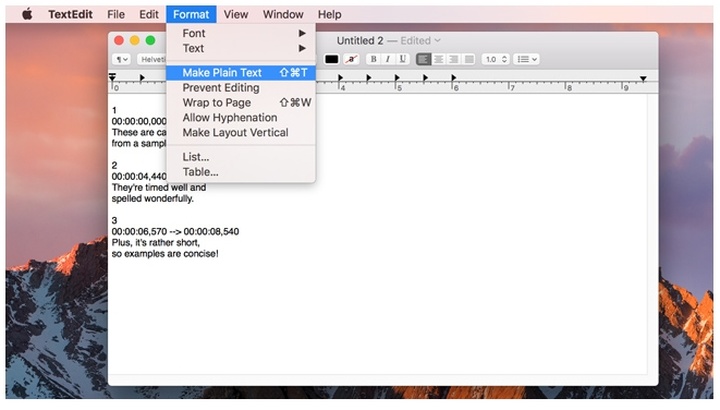Open the list bullets dropdown
This screenshot has height=410, width=720.
point(527,59)
